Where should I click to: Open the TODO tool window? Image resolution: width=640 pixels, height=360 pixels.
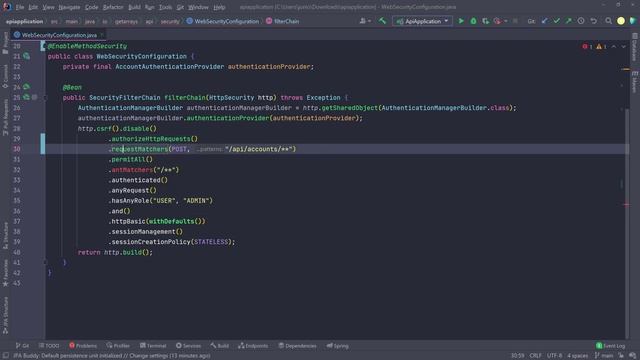coord(49,346)
